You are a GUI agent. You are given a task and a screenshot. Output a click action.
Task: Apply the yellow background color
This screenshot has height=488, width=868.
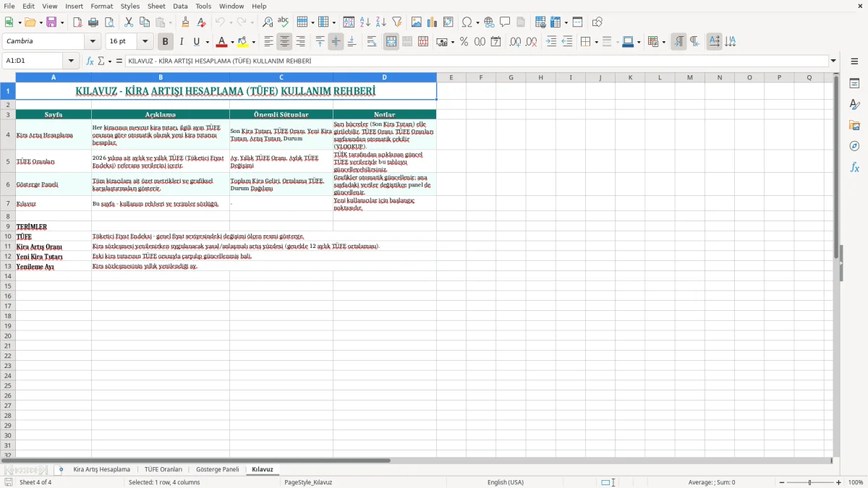pos(243,42)
